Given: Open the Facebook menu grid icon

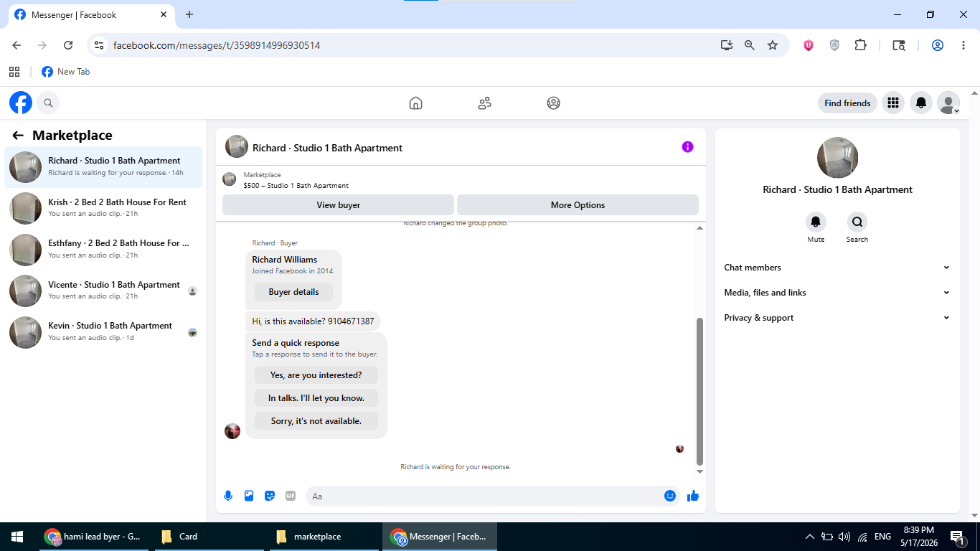Looking at the screenshot, I should 892,103.
